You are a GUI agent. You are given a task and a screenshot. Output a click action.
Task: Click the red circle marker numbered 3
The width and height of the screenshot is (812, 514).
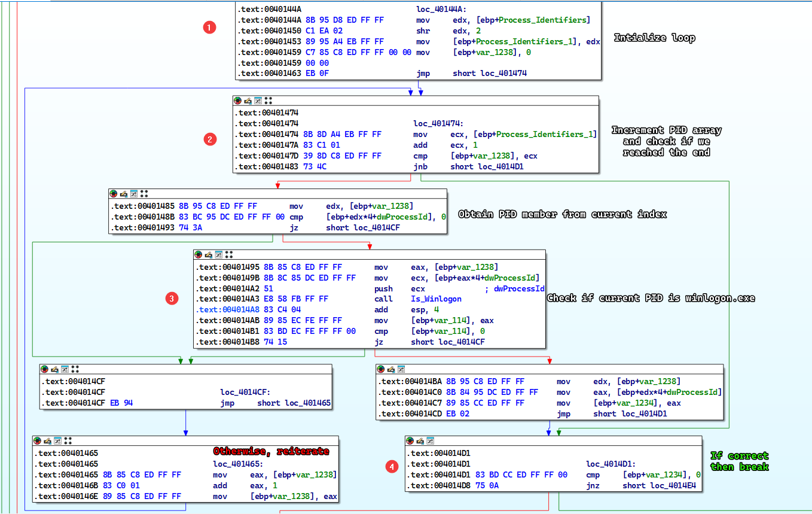tap(172, 298)
